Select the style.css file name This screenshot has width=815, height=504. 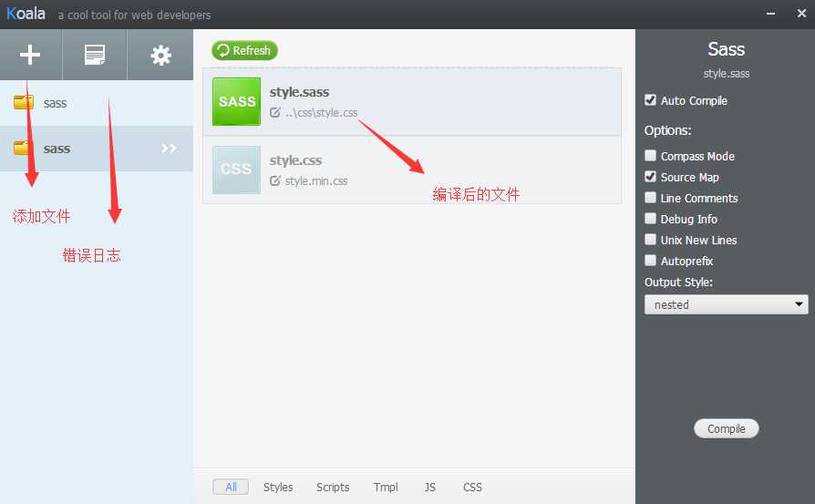coord(295,160)
